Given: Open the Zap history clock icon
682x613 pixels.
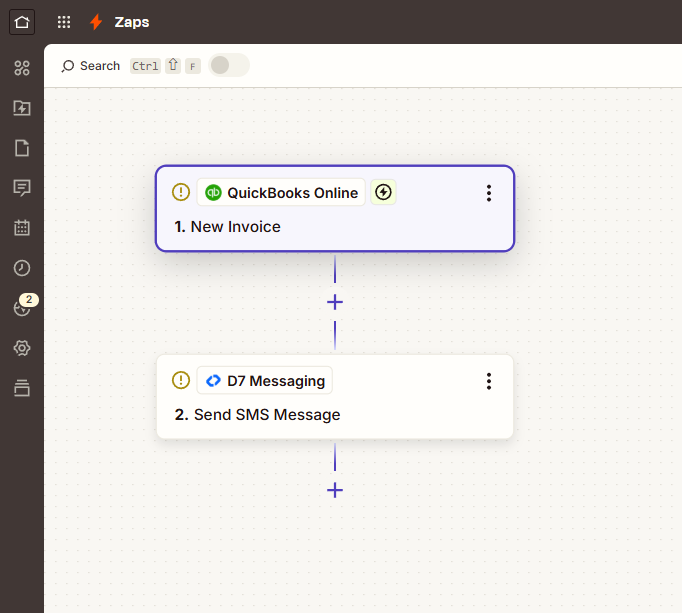Looking at the screenshot, I should (x=22, y=268).
